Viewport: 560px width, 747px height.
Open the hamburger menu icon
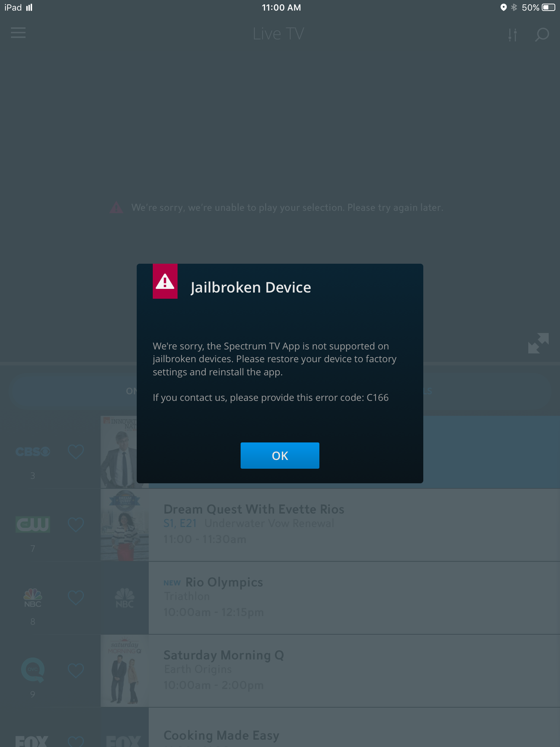pos(18,33)
